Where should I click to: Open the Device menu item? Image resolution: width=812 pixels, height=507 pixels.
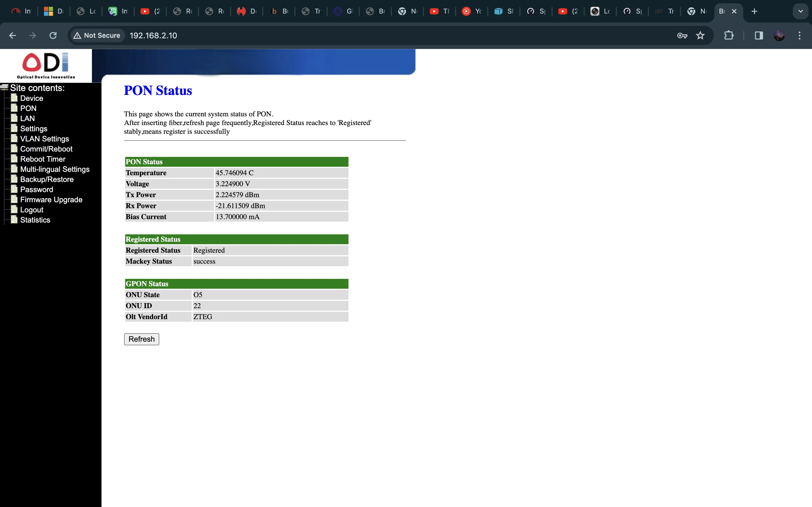[31, 98]
